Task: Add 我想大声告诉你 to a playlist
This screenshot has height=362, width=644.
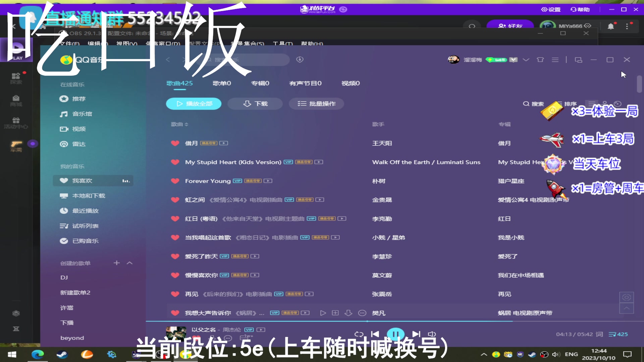Action: coord(335,313)
